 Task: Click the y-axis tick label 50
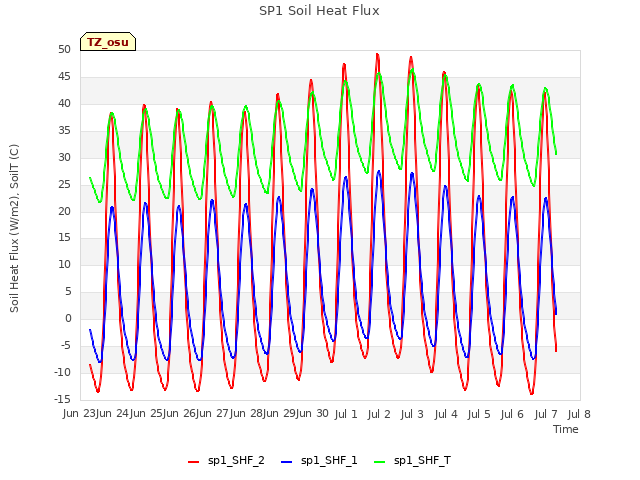click(64, 50)
